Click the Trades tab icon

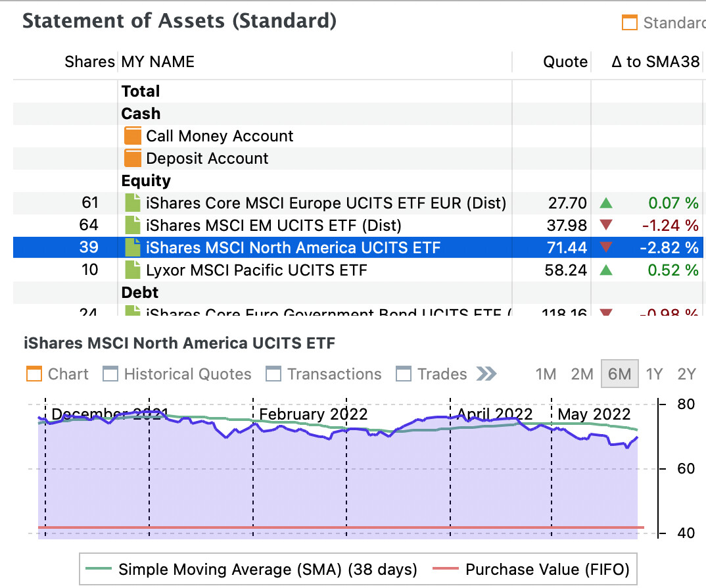click(x=404, y=374)
